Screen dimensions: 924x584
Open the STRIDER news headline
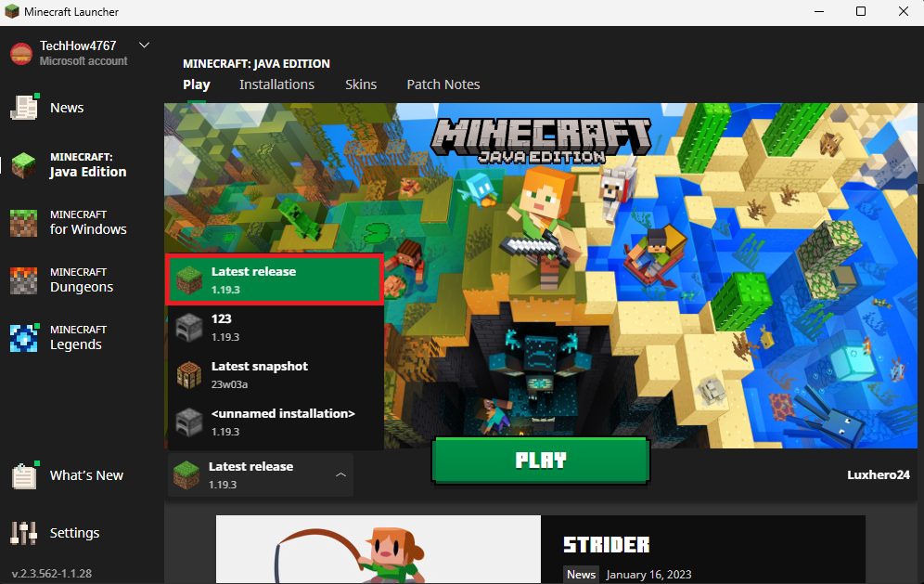pos(607,544)
